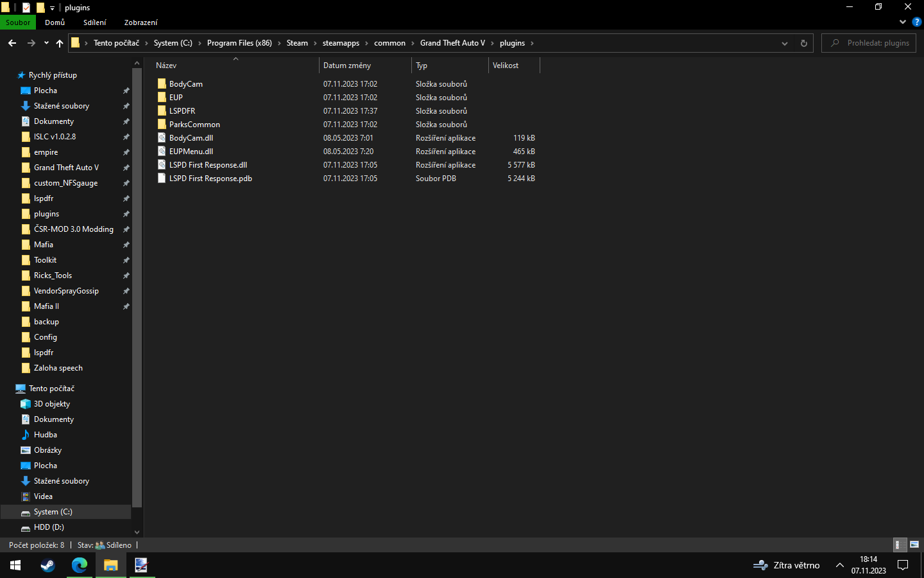
Task: Select System (C:) breadcrumb
Action: point(173,43)
